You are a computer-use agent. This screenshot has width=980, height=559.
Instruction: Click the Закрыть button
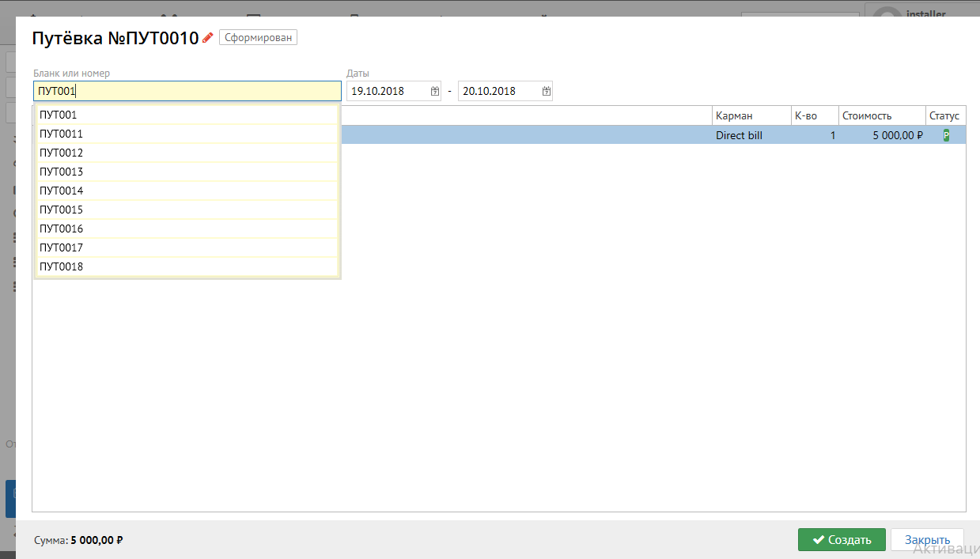click(927, 539)
